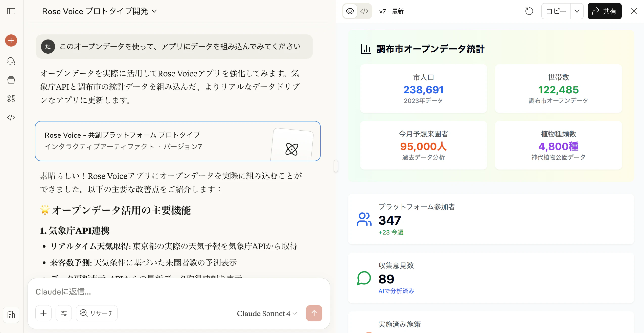Open the Claude Sonnet 4 model selector
Image resolution: width=644 pixels, height=333 pixels.
pos(267,314)
